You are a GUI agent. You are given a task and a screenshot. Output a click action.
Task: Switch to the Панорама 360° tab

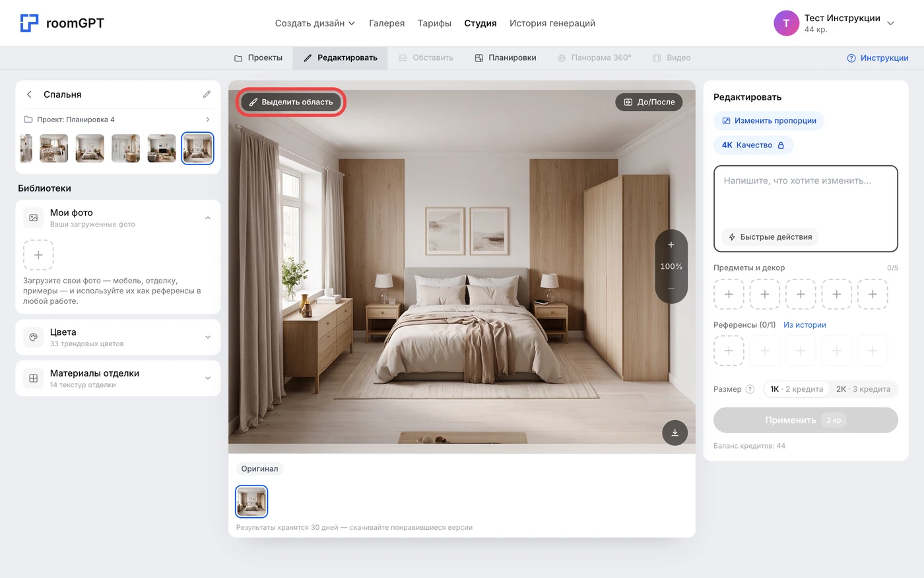tap(595, 58)
